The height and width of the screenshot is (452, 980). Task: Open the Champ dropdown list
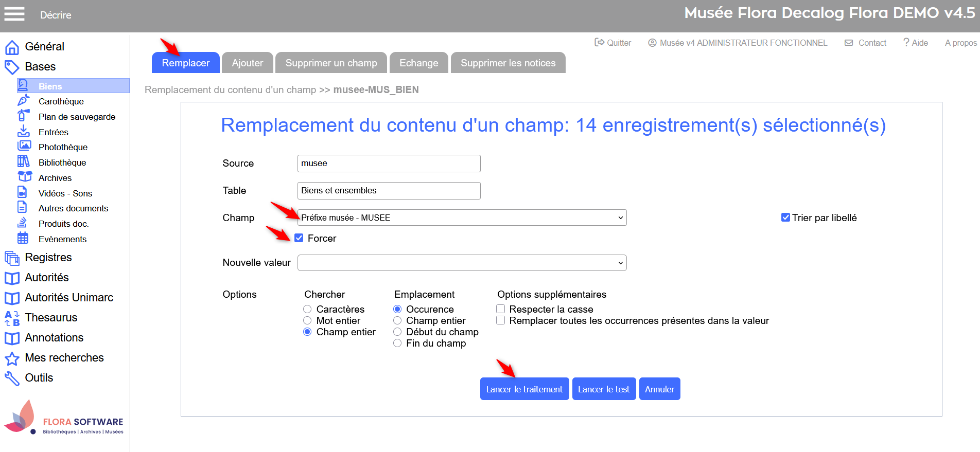point(462,218)
